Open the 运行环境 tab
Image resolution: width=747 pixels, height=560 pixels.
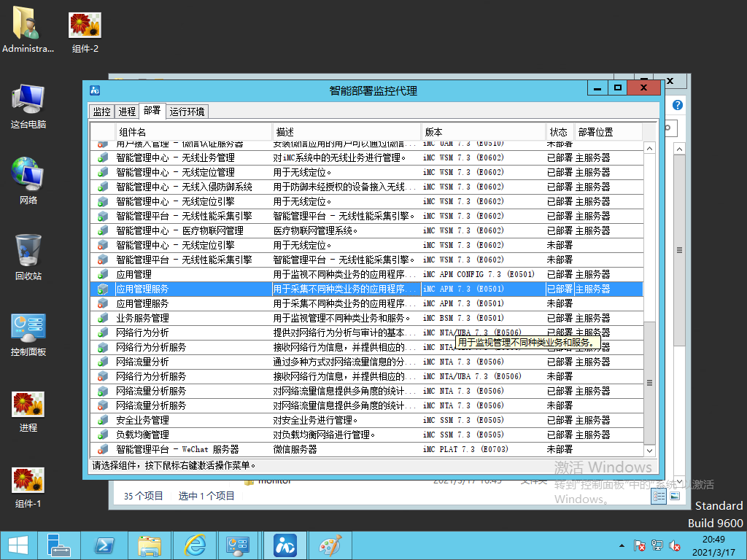(x=187, y=112)
